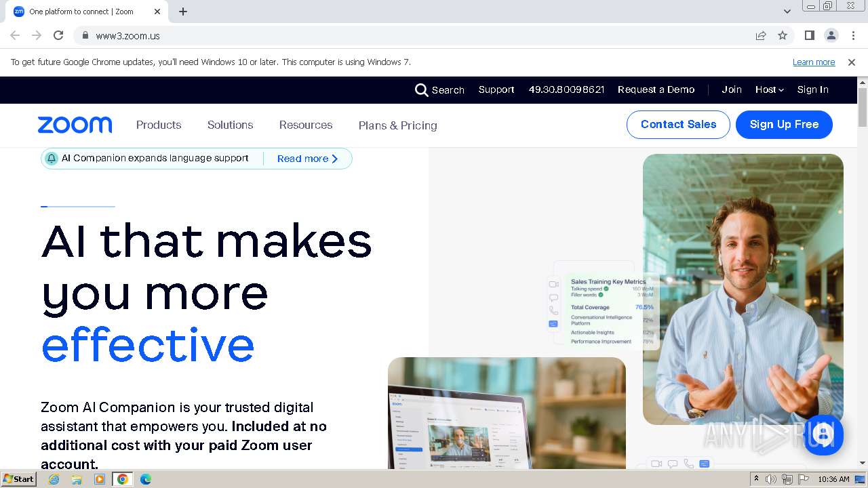The height and width of the screenshot is (488, 868).
Task: Click the share page icon
Action: [x=761, y=35]
